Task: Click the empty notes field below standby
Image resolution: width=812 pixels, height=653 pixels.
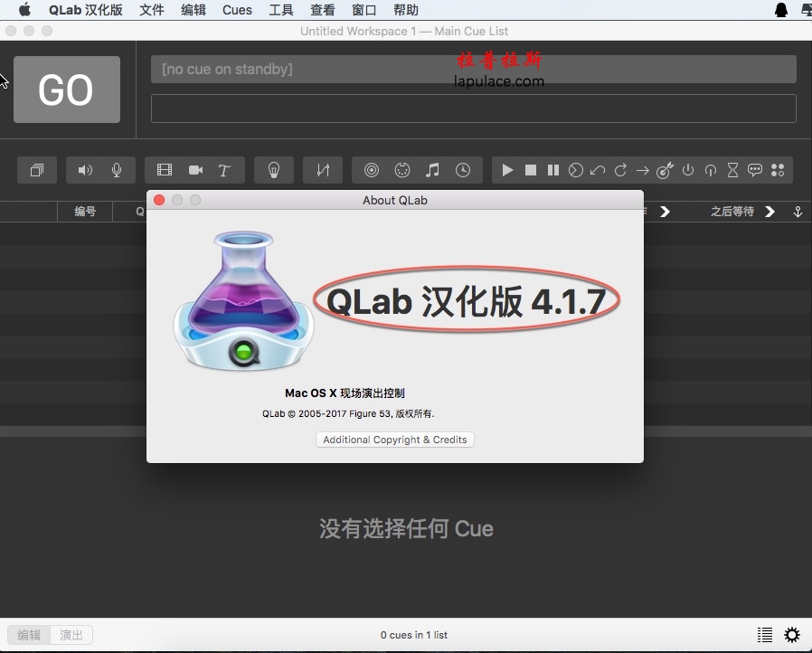Action: (473, 109)
